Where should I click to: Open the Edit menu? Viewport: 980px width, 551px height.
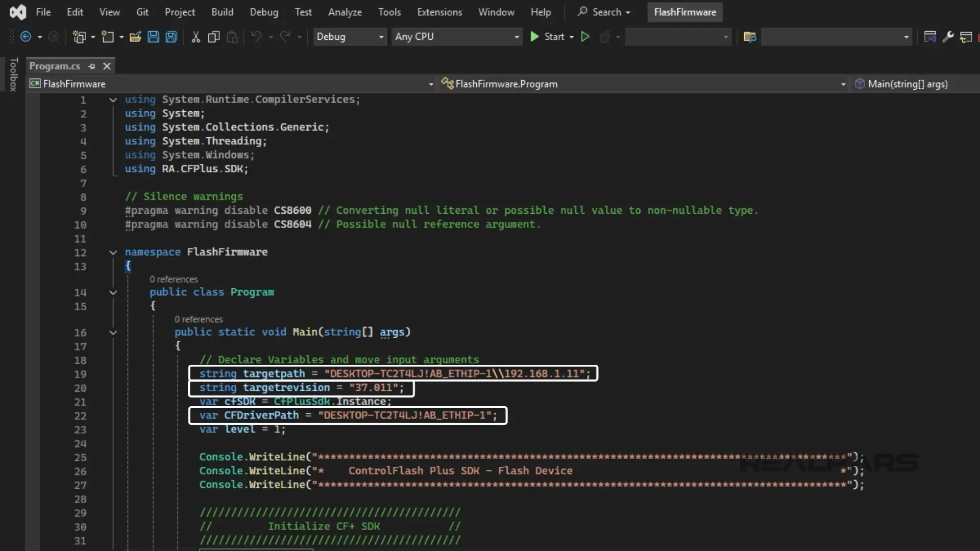coord(75,12)
